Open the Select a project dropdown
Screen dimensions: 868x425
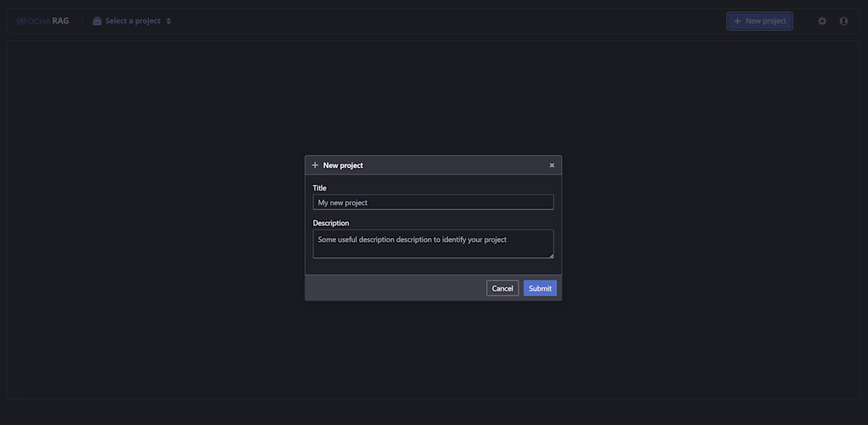(133, 21)
